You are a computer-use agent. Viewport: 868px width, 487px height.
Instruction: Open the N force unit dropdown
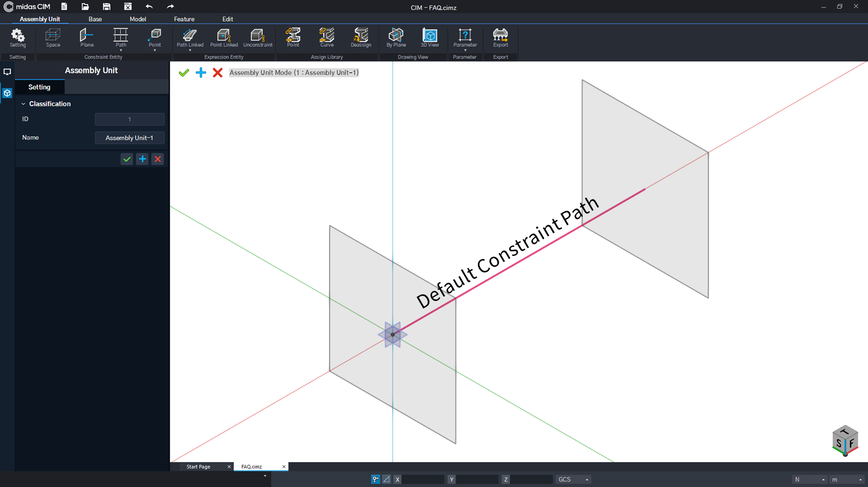[x=809, y=479]
